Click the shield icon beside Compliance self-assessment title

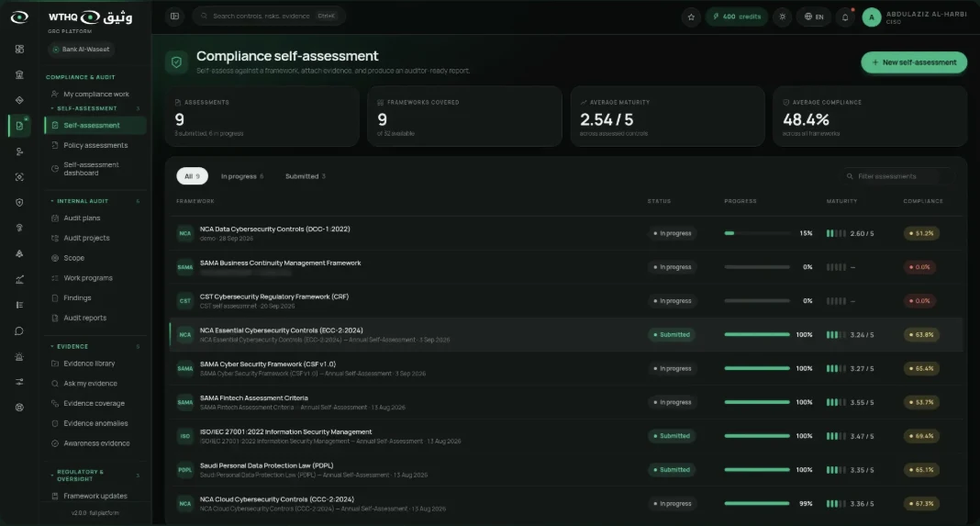177,62
